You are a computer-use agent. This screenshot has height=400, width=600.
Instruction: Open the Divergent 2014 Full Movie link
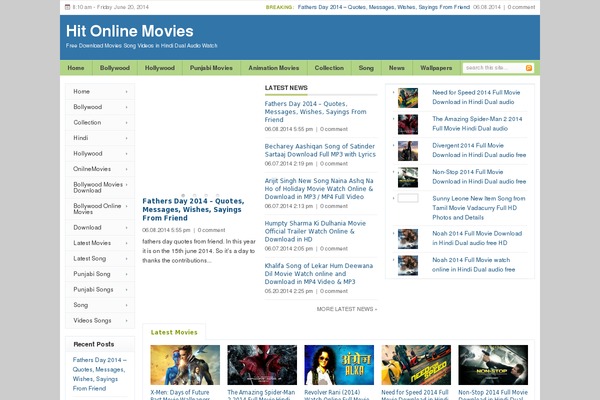click(x=479, y=150)
